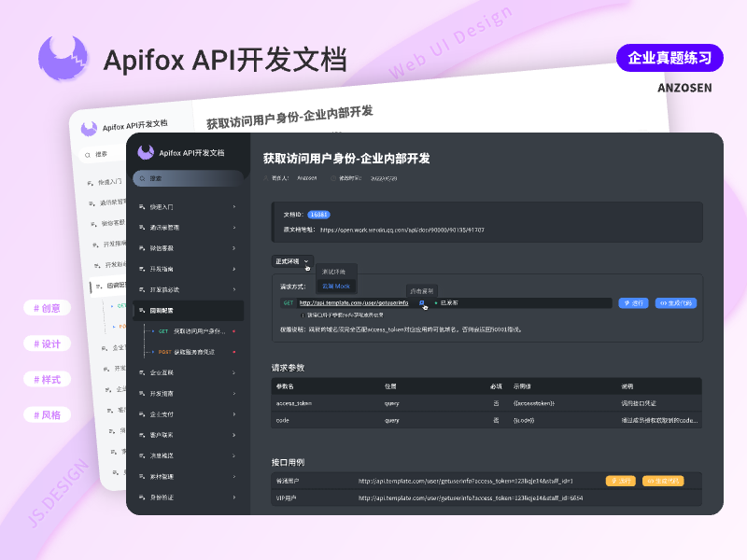Click the folder icon beside 快速入门 in the light window
The width and height of the screenshot is (747, 560).
tap(90, 183)
